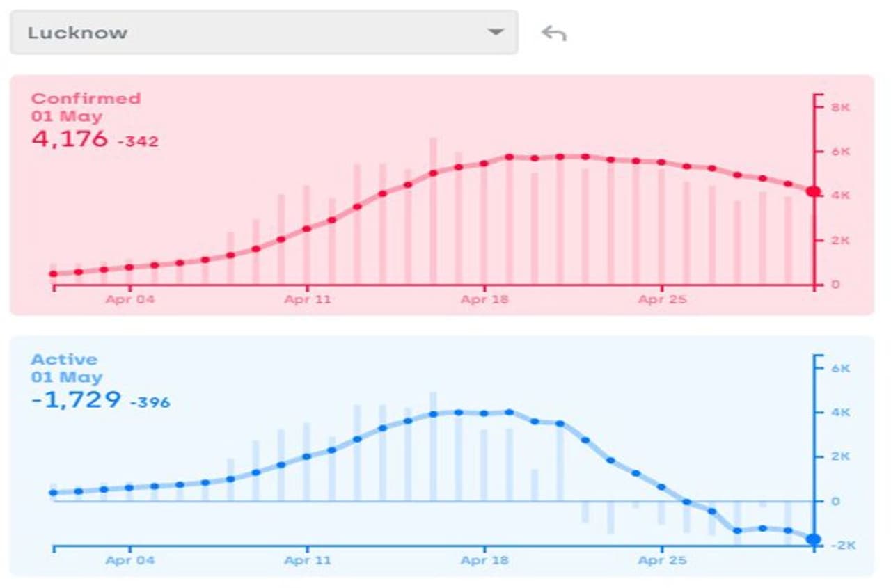Click the 4,176 confirmed count

[x=70, y=138]
